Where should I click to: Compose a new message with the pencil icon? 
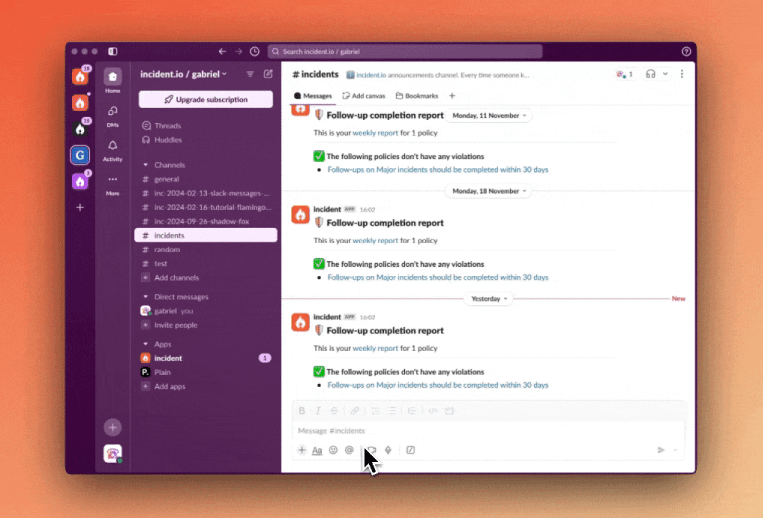click(268, 74)
